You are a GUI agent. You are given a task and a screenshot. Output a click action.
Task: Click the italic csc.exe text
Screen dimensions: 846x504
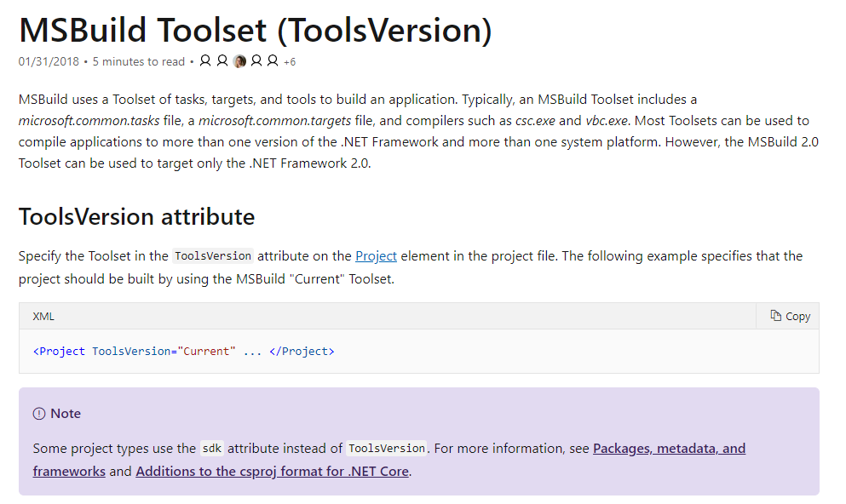pos(535,121)
